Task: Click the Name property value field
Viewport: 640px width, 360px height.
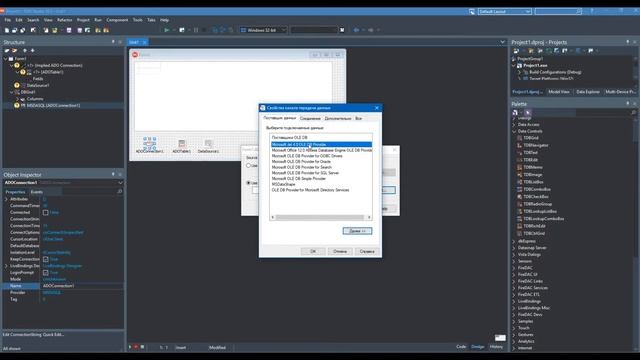Action: tap(82, 286)
